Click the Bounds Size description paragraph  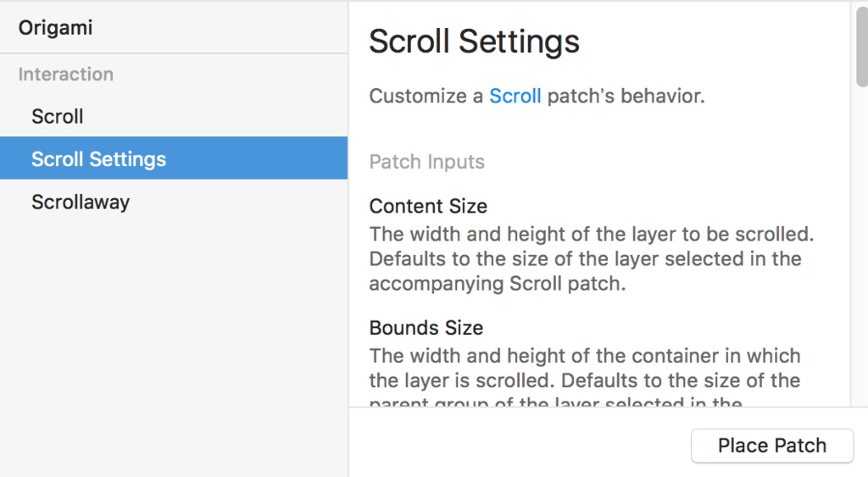585,368
